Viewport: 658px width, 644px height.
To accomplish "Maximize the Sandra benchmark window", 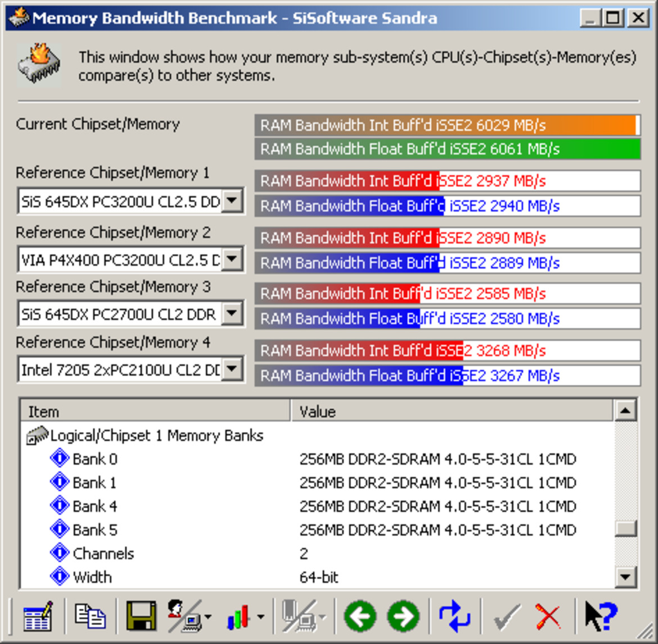I will (x=612, y=18).
